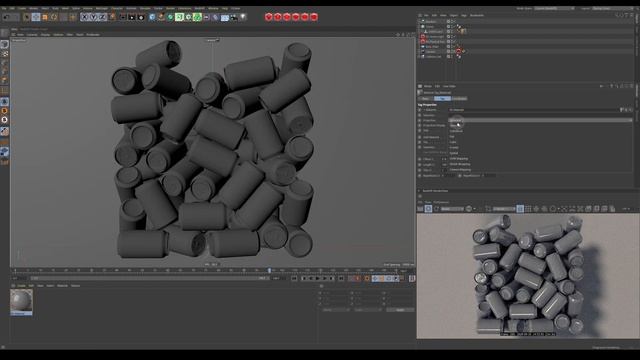
Task: Click the Camera object icon in toolbar
Action: (x=234, y=17)
